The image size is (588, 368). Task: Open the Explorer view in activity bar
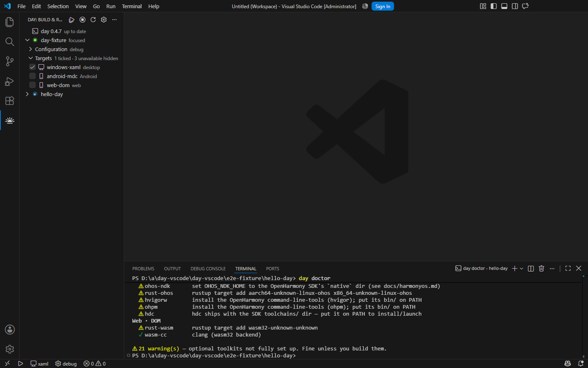tap(9, 22)
